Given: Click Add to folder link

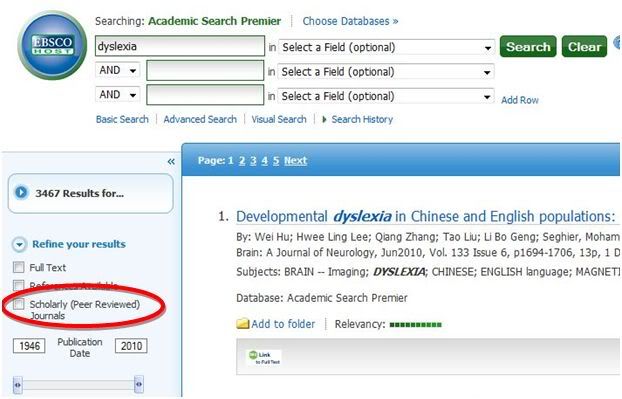Looking at the screenshot, I should pyautogui.click(x=283, y=324).
